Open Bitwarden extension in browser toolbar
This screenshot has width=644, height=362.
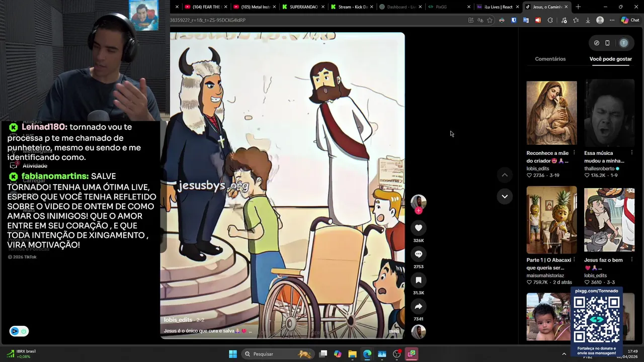coord(514,20)
